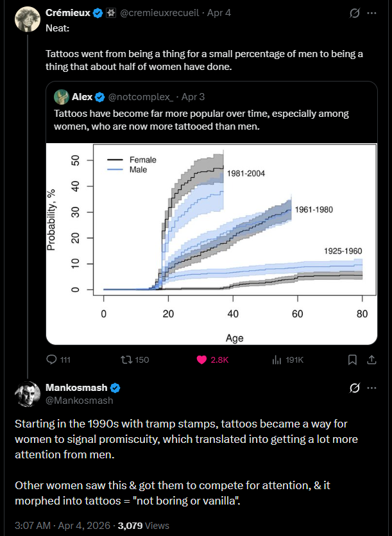Image resolution: width=392 pixels, height=536 pixels.
Task: Click Grok icon on Crémieux's tweet
Action: click(x=353, y=12)
